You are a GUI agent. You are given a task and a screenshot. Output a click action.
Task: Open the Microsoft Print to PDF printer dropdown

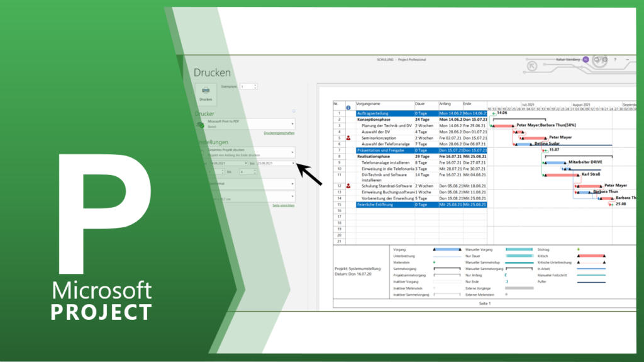point(246,124)
